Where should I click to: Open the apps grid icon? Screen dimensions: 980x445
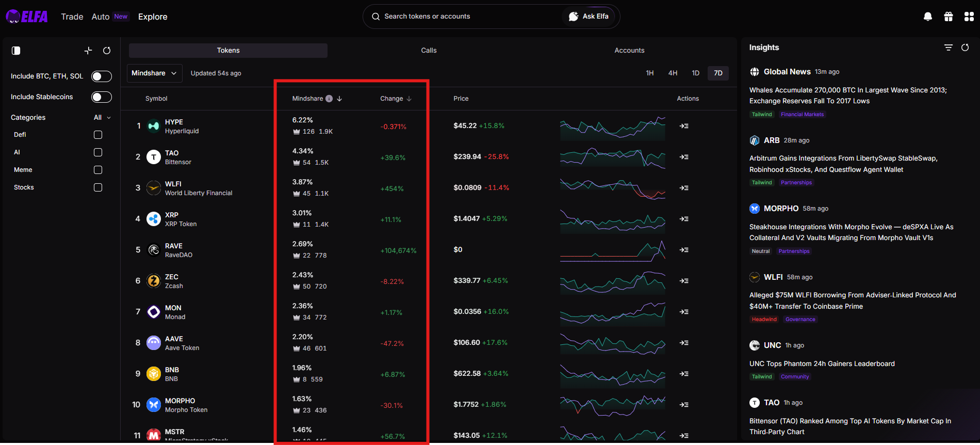[x=969, y=17]
